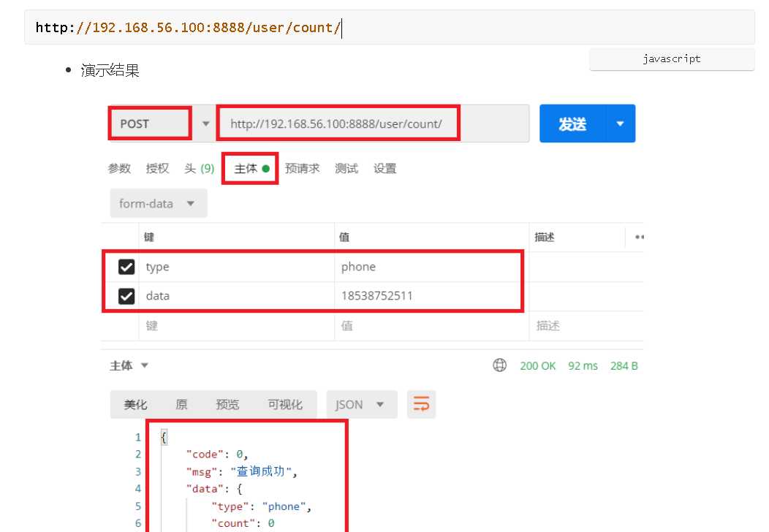Click the 200 OK status text
The height and width of the screenshot is (532, 769).
coord(537,366)
